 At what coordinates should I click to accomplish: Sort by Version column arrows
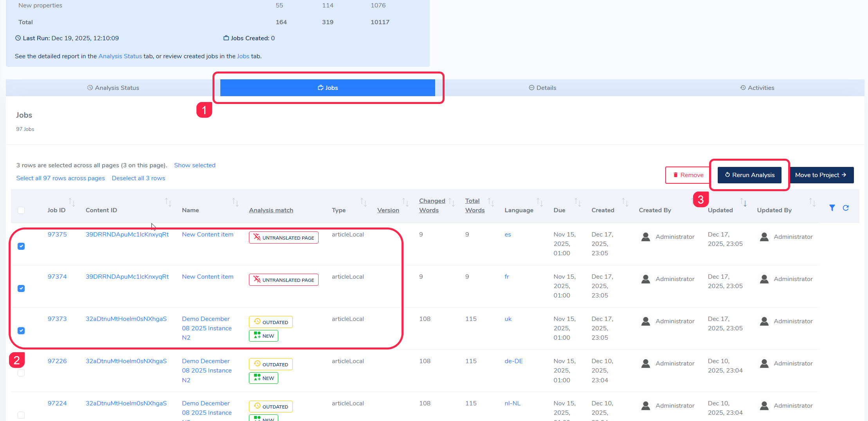405,202
